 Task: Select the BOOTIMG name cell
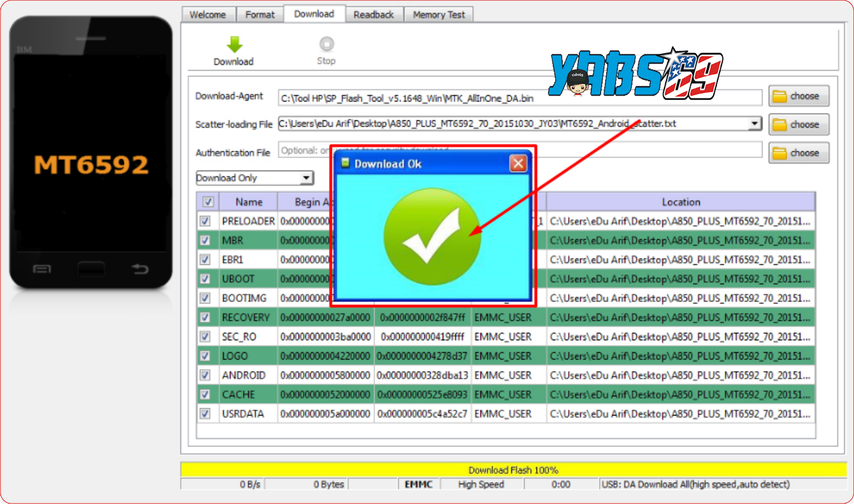click(x=248, y=298)
